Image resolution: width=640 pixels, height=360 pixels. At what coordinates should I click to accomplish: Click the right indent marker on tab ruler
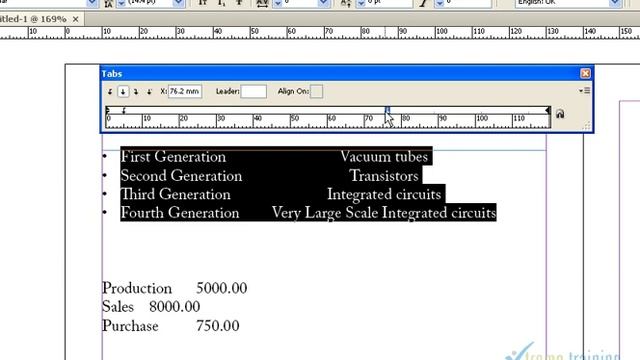pyautogui.click(x=548, y=110)
